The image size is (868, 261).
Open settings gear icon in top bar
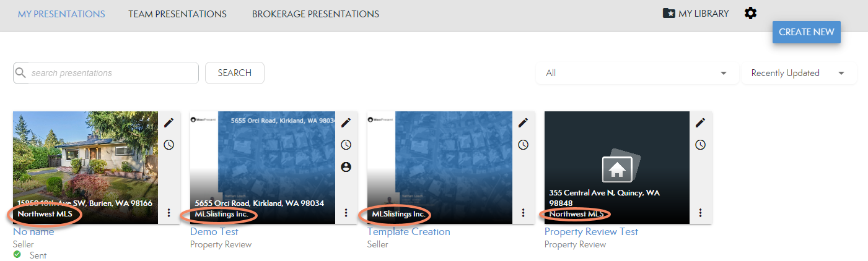tap(750, 13)
